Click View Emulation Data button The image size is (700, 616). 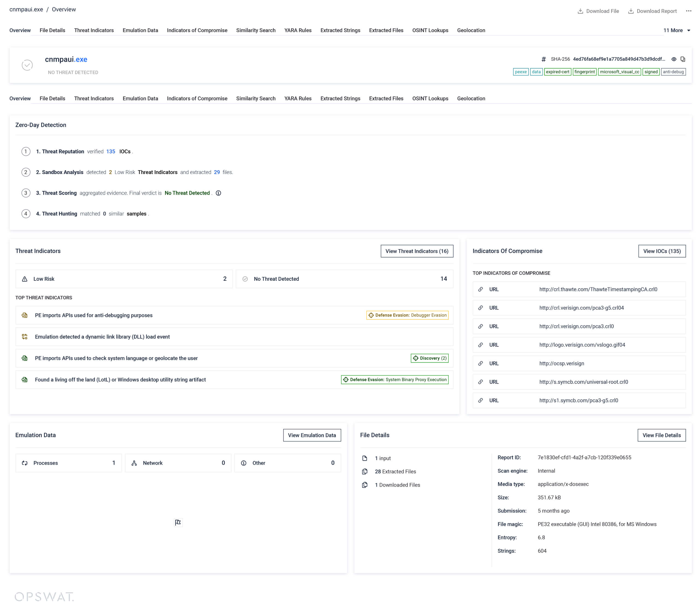click(x=312, y=435)
